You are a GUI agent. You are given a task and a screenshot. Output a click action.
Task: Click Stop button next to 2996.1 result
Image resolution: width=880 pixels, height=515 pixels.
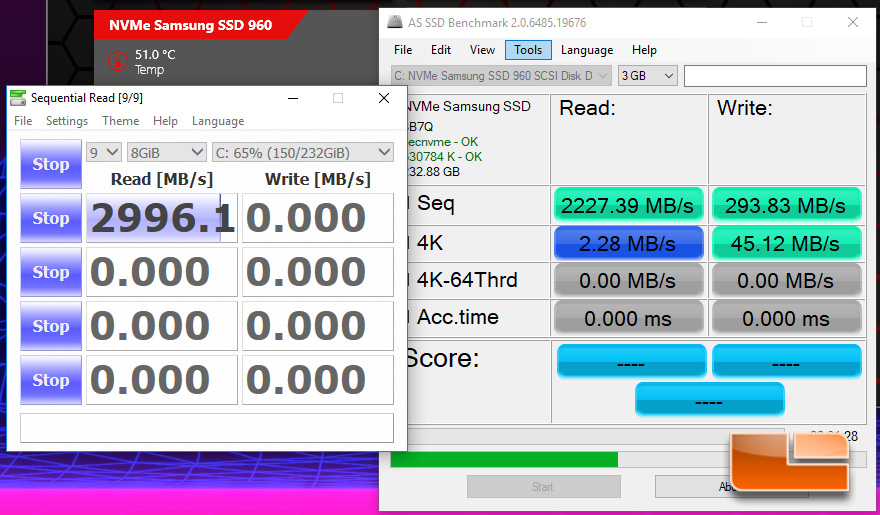pos(51,218)
